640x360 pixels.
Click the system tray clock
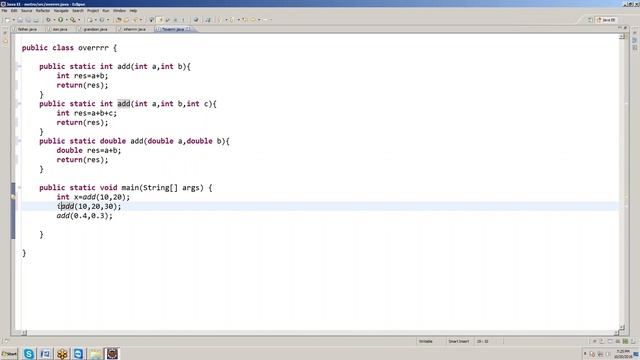(x=623, y=354)
